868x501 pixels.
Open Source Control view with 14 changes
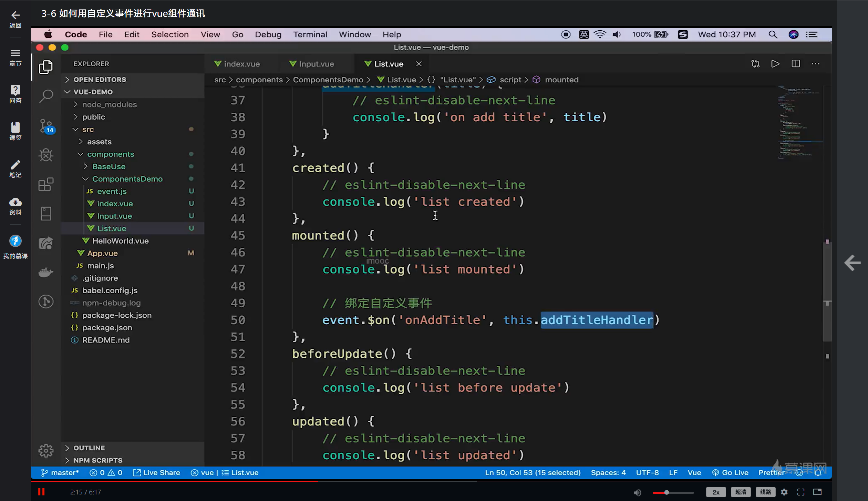[46, 126]
